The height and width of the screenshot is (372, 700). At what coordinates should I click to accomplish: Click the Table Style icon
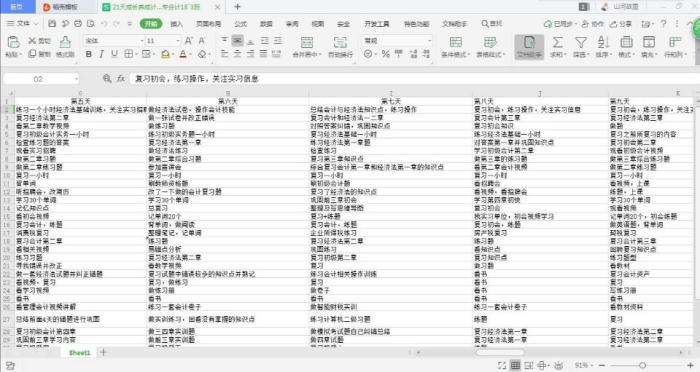click(x=490, y=42)
